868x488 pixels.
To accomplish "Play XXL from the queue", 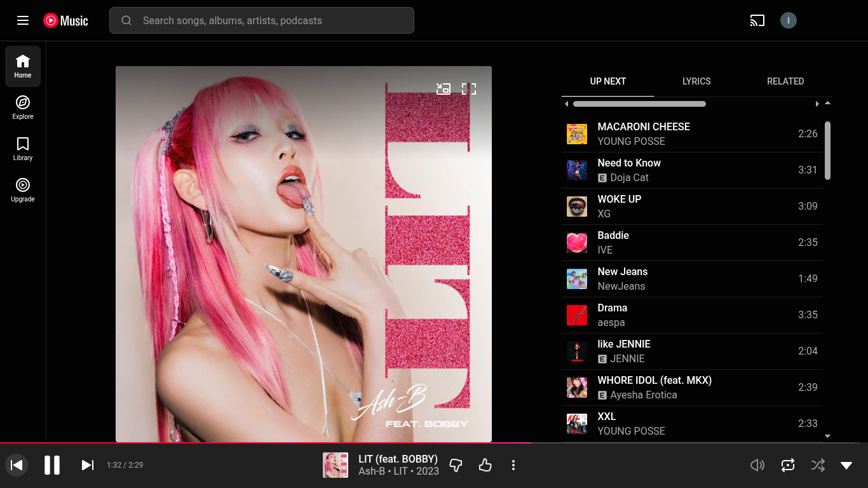I will 692,424.
